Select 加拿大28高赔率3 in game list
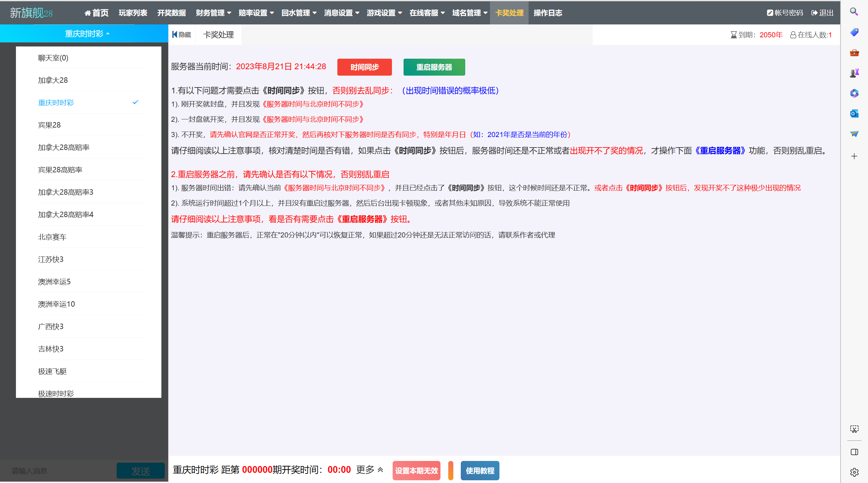Screen dimensions: 868x483 (x=92, y=192)
